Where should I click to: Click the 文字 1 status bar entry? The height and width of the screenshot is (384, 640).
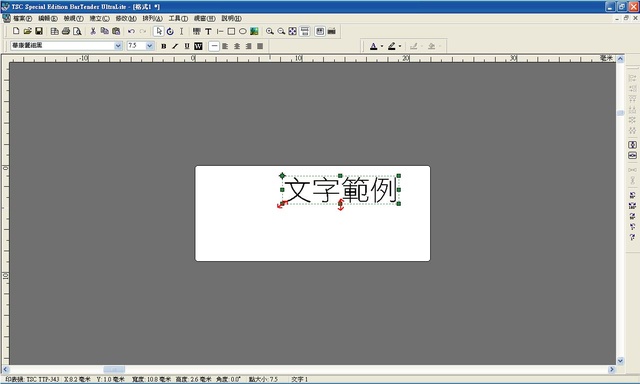(300, 379)
